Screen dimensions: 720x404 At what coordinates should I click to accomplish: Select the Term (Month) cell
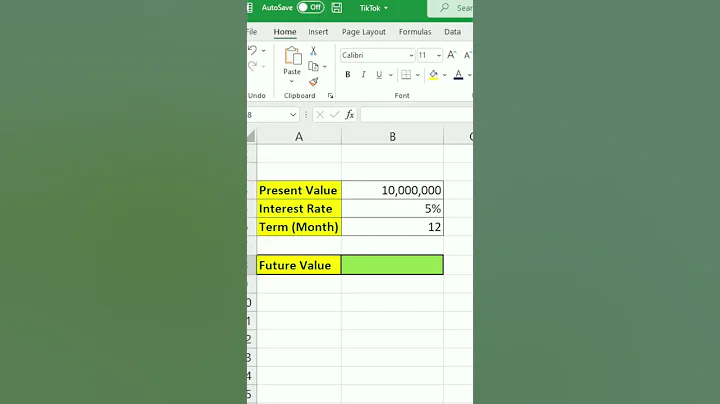pyautogui.click(x=299, y=227)
